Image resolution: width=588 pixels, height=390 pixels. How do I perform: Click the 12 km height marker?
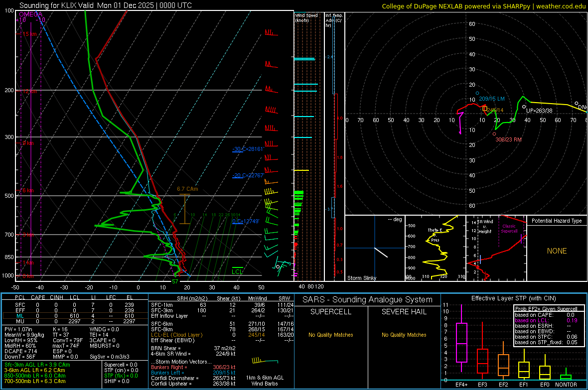pyautogui.click(x=29, y=91)
